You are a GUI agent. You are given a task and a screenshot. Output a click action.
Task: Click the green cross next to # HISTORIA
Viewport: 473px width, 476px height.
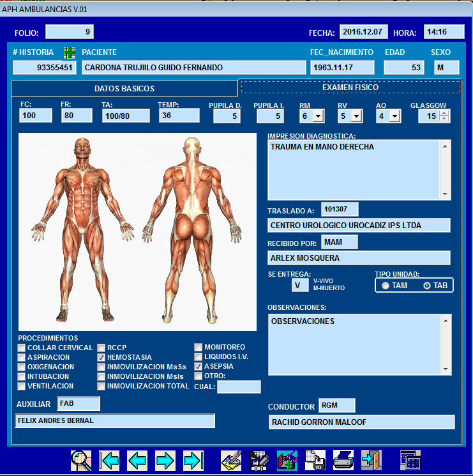click(70, 53)
